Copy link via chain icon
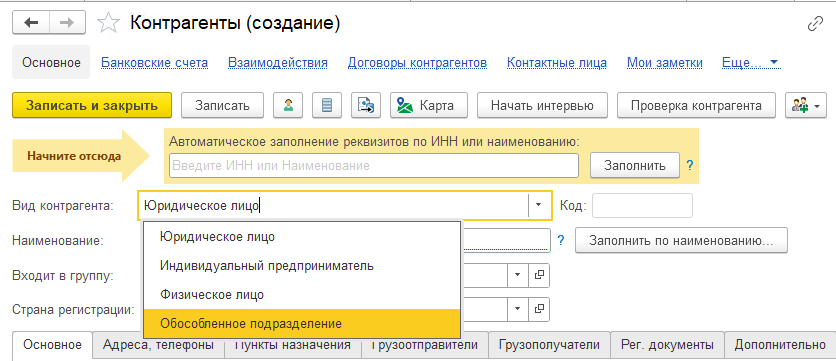 click(816, 24)
